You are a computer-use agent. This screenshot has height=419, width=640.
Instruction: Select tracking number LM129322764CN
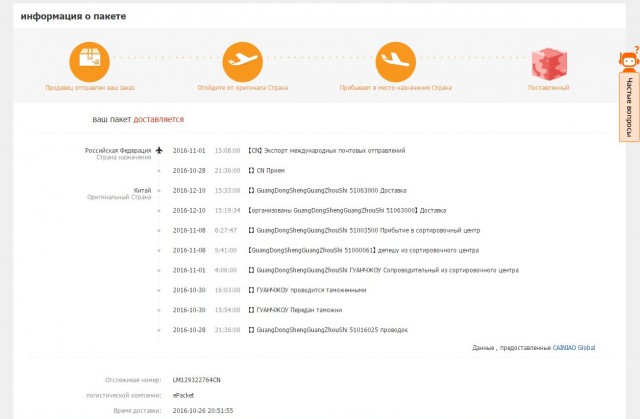point(196,380)
